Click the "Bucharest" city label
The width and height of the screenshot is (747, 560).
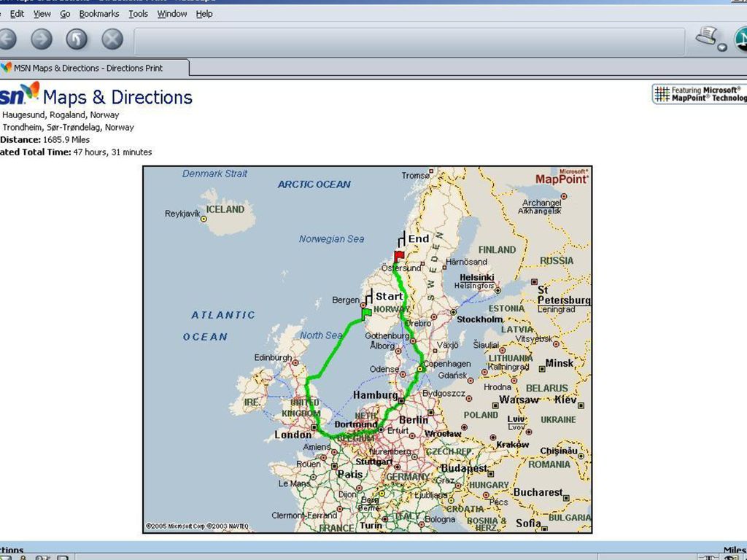538,492
